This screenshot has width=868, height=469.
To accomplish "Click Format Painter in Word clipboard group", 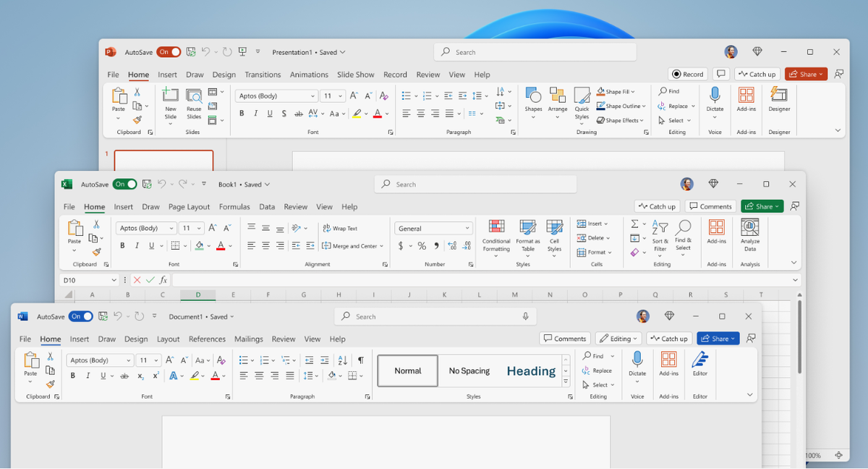I will pos(51,384).
